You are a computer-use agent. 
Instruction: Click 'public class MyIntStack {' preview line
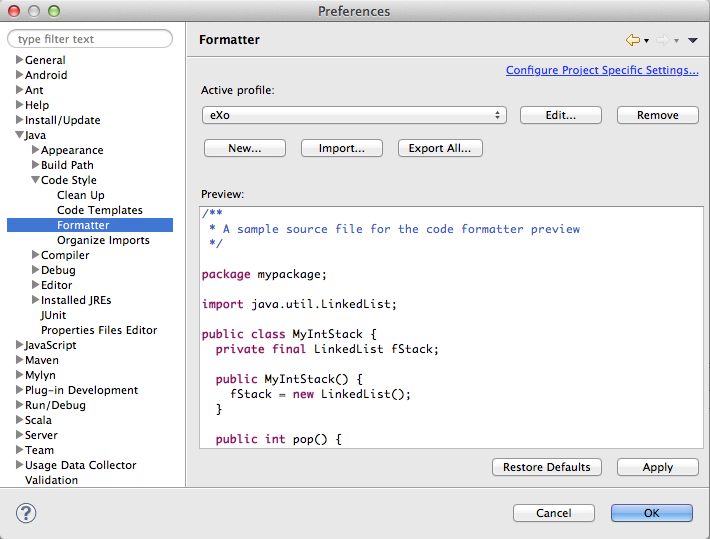[289, 334]
